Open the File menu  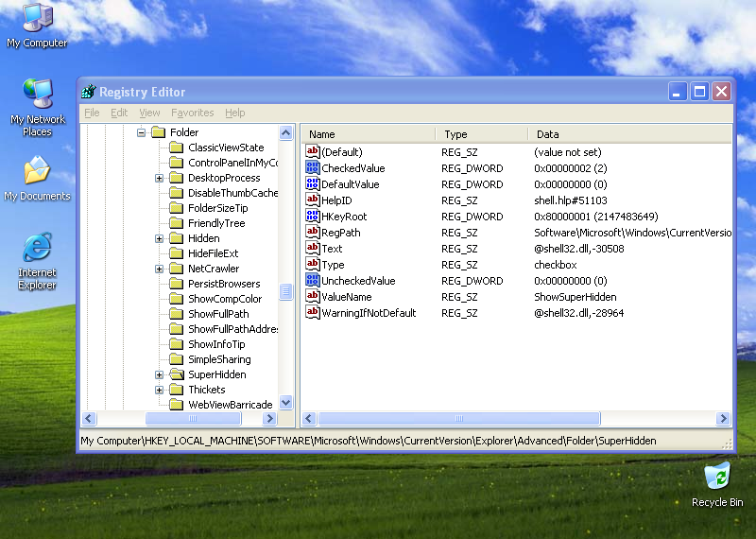(x=92, y=113)
